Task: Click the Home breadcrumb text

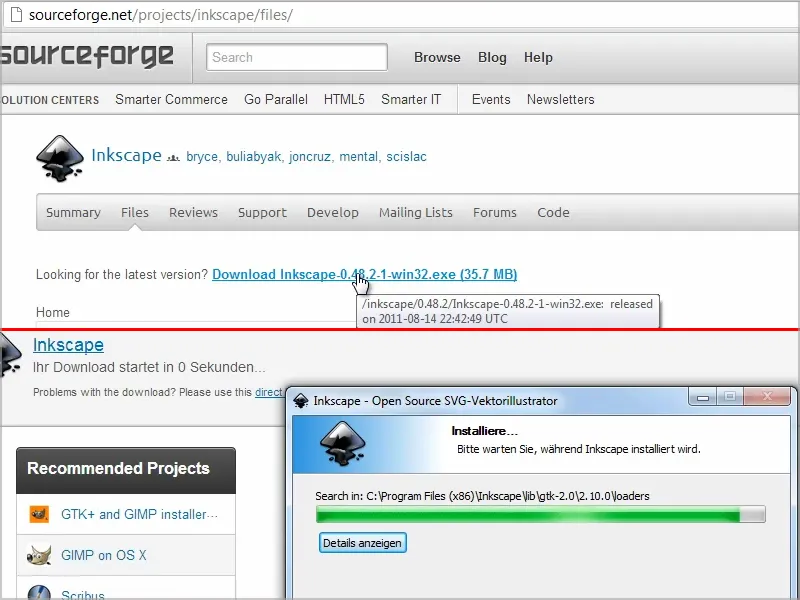Action: tap(53, 312)
